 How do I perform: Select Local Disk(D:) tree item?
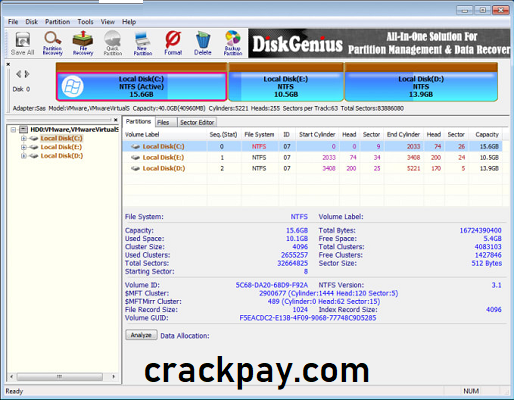point(62,156)
